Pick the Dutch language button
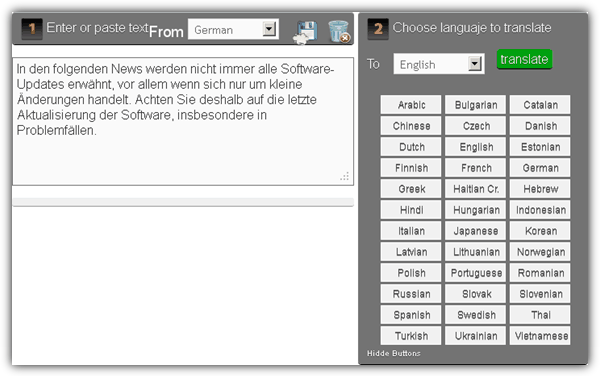Image resolution: width=600 pixels, height=376 pixels. coord(411,147)
